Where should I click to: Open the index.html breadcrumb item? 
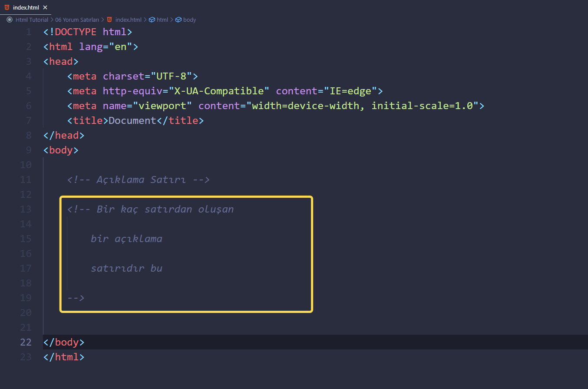pos(128,20)
